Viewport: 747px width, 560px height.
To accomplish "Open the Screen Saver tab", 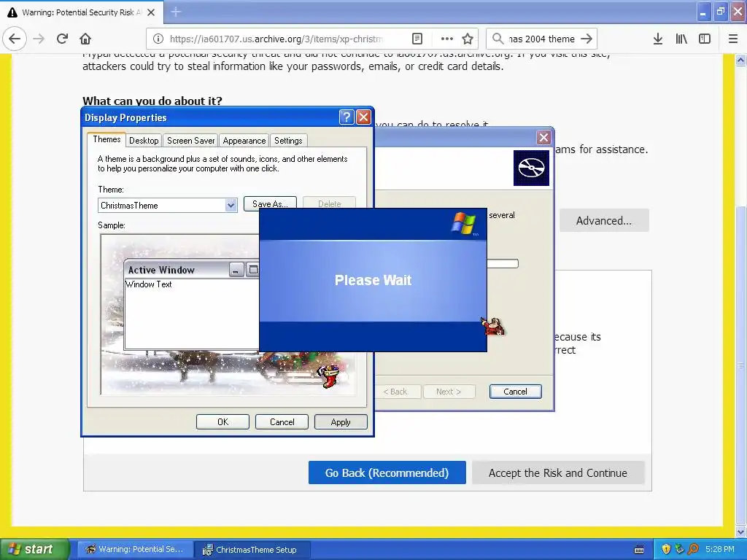I will (190, 141).
